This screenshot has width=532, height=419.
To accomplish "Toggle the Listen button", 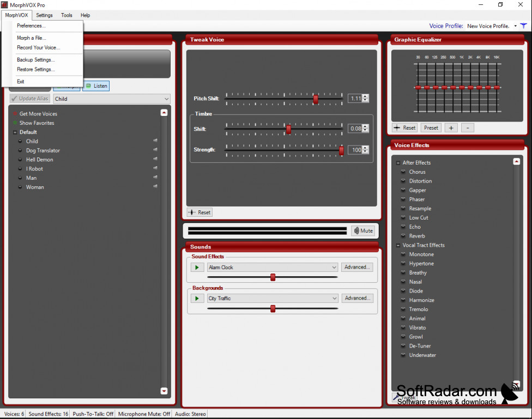I will (x=96, y=86).
